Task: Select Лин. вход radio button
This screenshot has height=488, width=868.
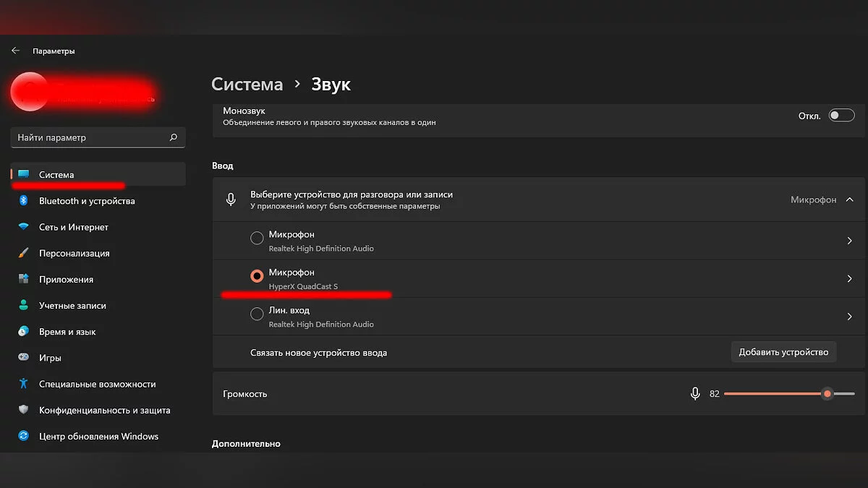Action: [257, 314]
